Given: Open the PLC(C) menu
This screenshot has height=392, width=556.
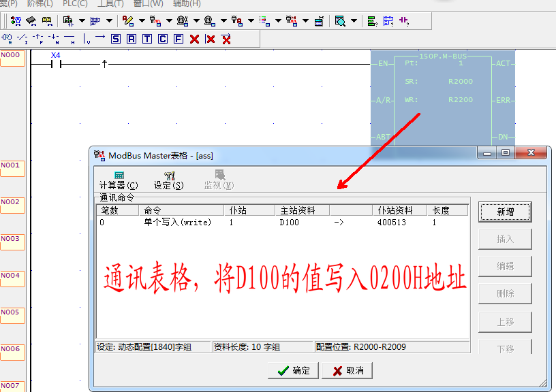Looking at the screenshot, I should pyautogui.click(x=75, y=3).
